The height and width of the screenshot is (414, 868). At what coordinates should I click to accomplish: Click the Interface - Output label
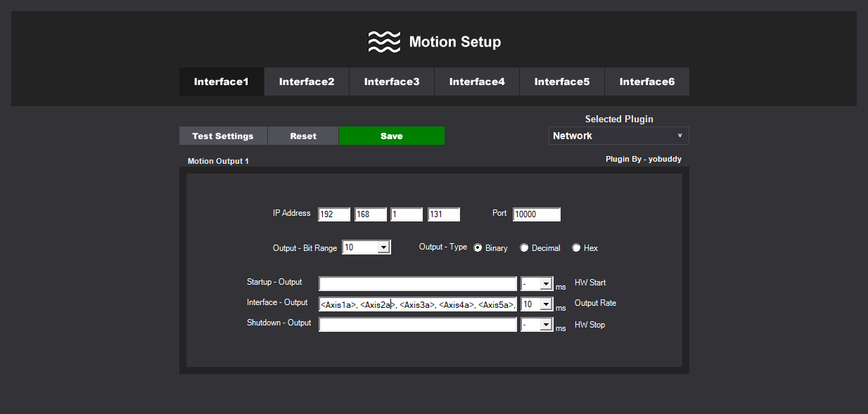tap(277, 302)
